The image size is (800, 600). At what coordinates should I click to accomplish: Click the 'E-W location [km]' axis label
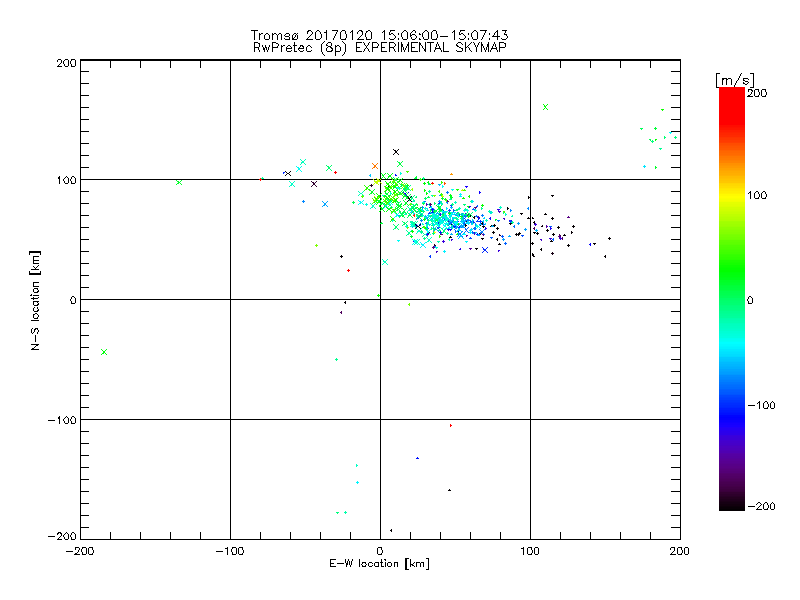[379, 563]
